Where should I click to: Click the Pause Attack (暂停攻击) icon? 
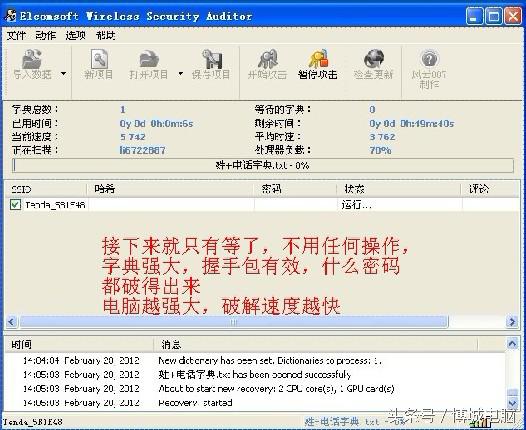(x=317, y=59)
